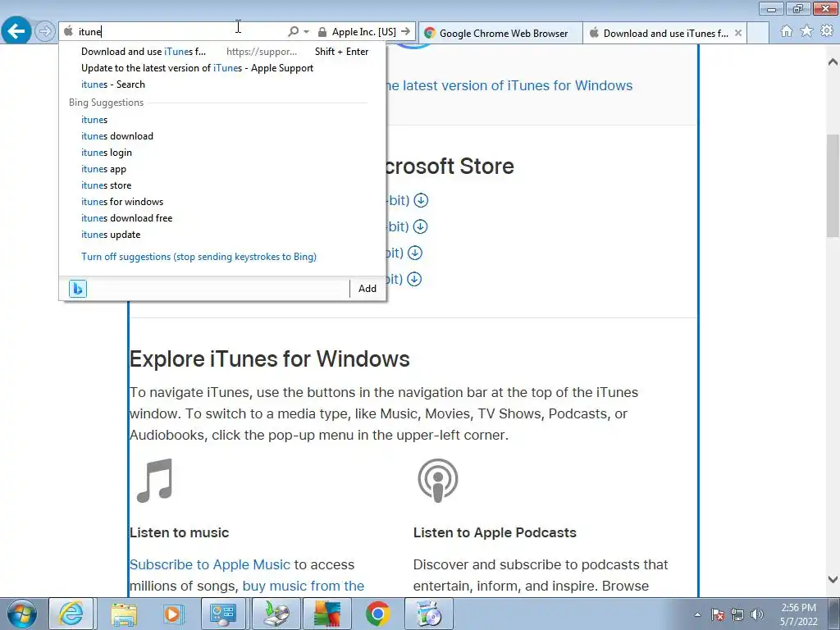
Task: Open 'Subscribe to Apple Music' link
Action: 209,564
